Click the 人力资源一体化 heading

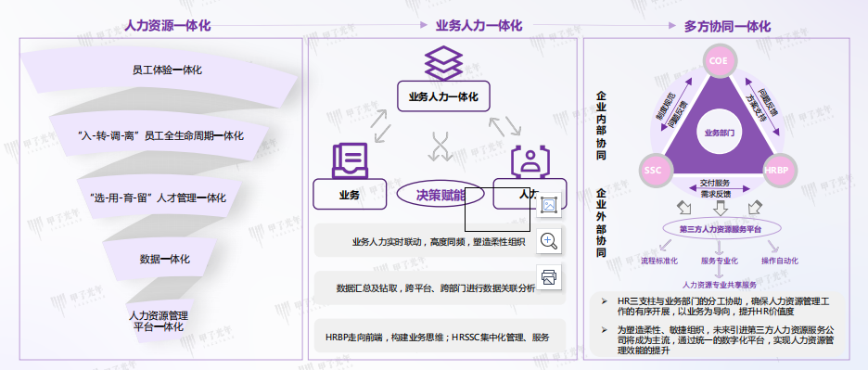click(x=167, y=25)
